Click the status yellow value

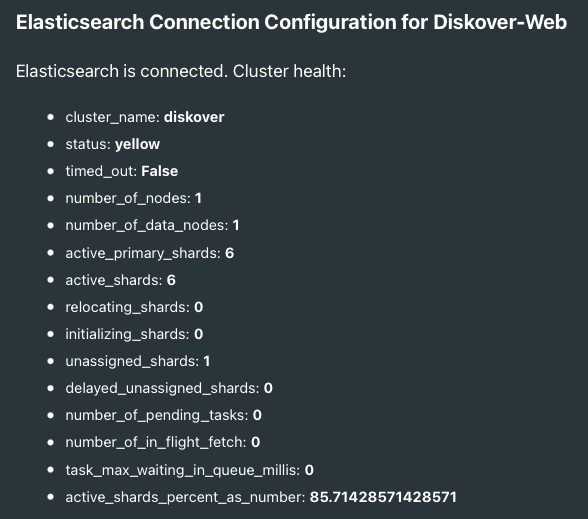tap(137, 144)
